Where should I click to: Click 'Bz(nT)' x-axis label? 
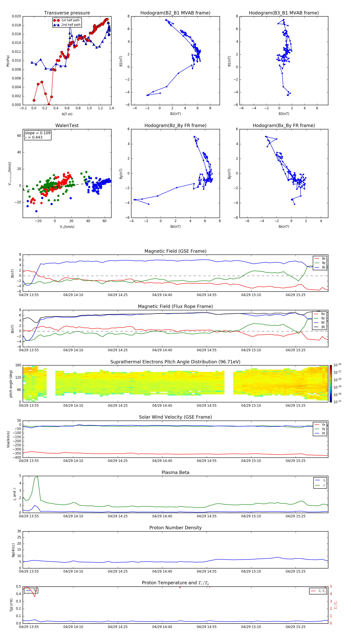point(175,227)
